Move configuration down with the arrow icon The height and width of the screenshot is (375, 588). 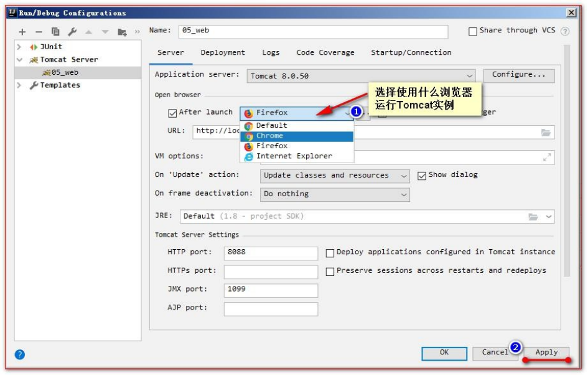pyautogui.click(x=105, y=32)
